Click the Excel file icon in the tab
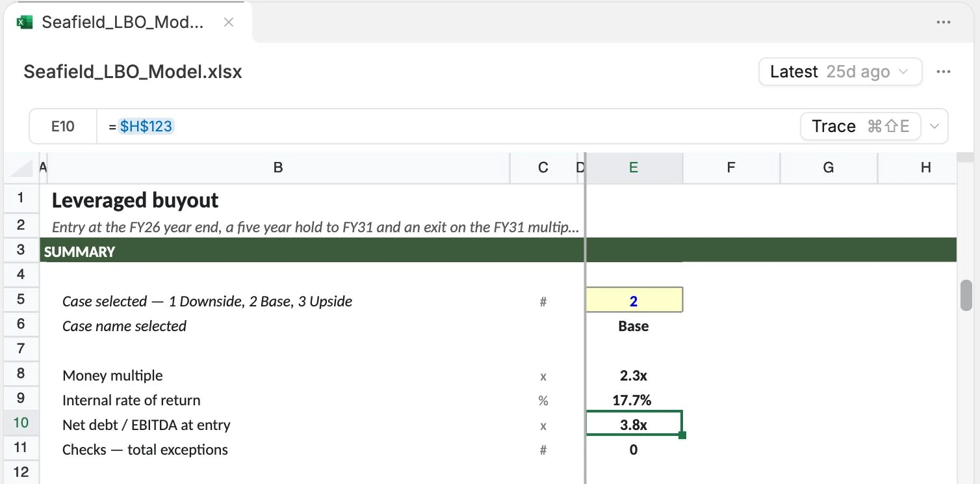 tap(24, 22)
